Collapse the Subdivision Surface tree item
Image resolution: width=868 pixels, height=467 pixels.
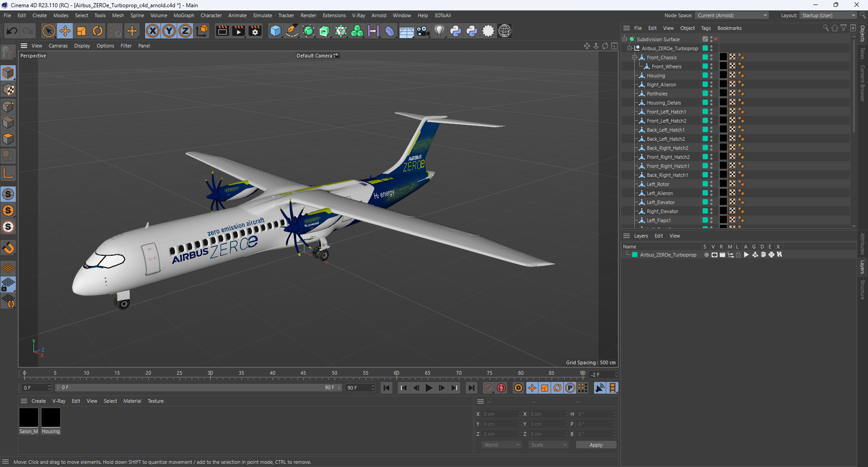pyautogui.click(x=625, y=39)
